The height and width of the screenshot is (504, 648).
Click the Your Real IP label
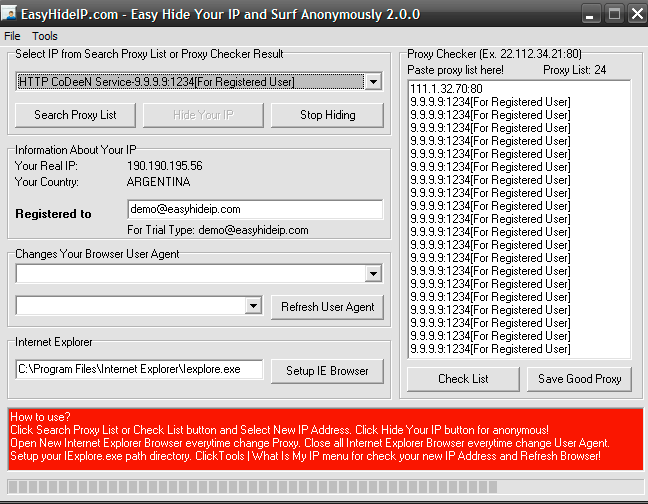46,166
